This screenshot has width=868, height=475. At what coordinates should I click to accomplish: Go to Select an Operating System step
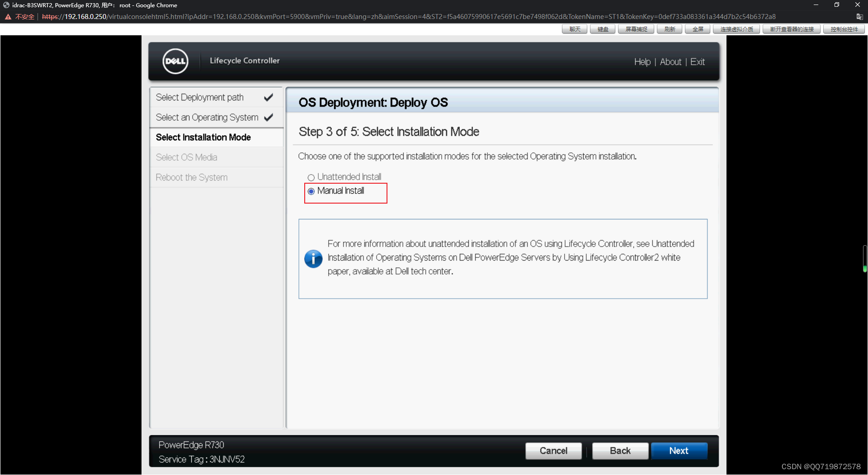pos(216,117)
